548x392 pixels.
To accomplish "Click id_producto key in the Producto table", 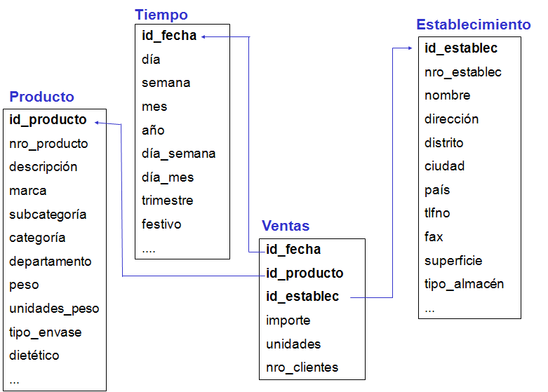I will coord(48,120).
